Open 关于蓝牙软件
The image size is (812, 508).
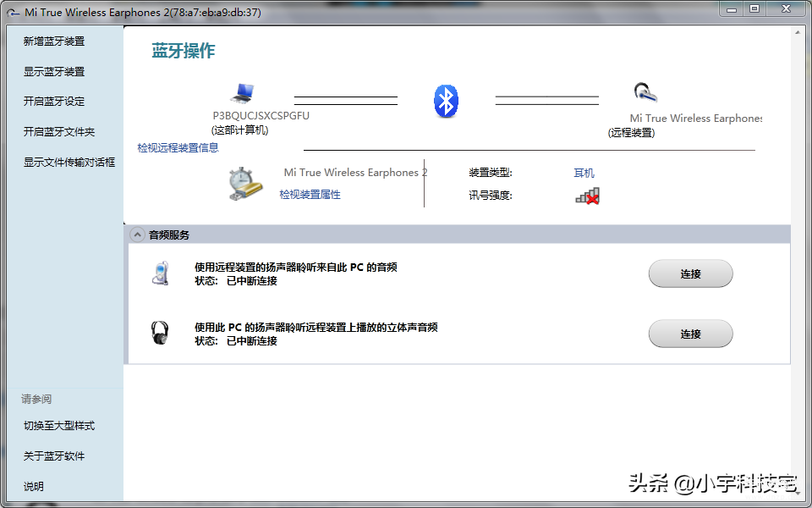54,456
